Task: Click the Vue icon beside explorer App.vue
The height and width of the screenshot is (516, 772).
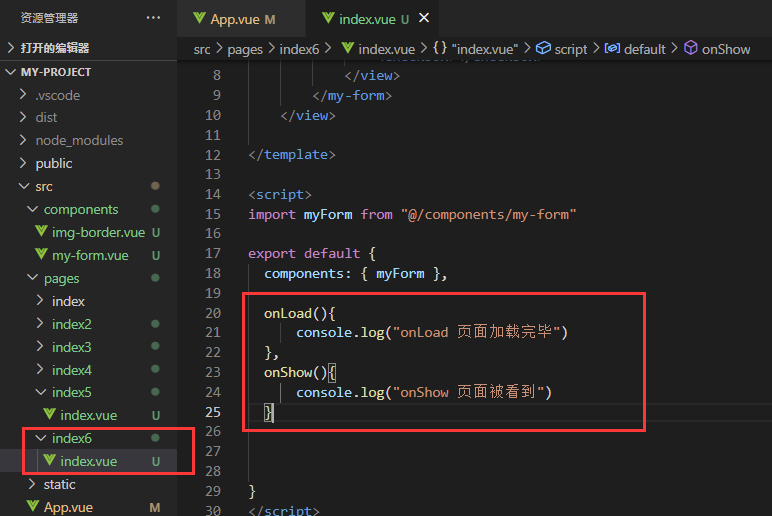Action: 33,506
